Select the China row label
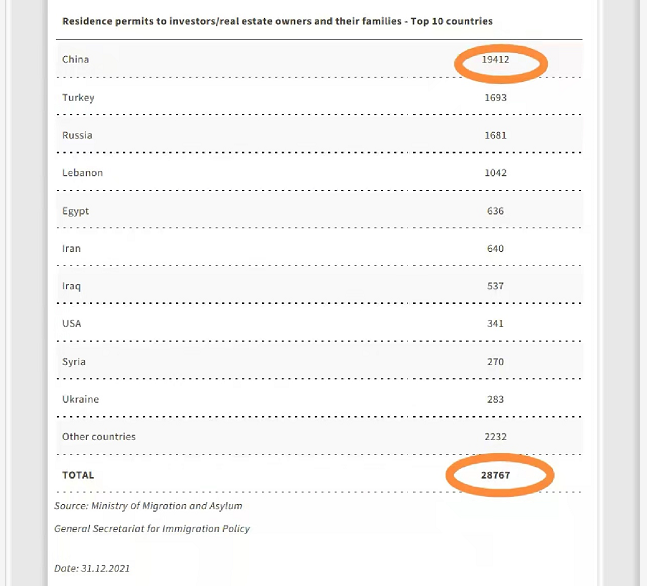This screenshot has height=586, width=647. click(76, 59)
